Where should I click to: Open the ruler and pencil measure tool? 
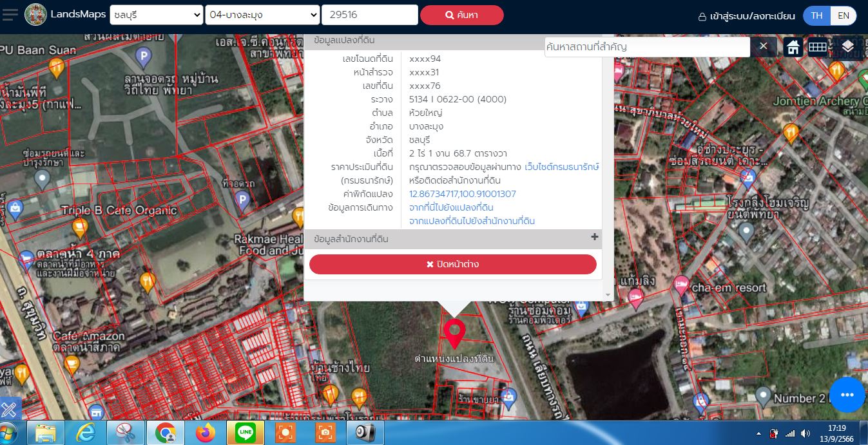coord(10,409)
